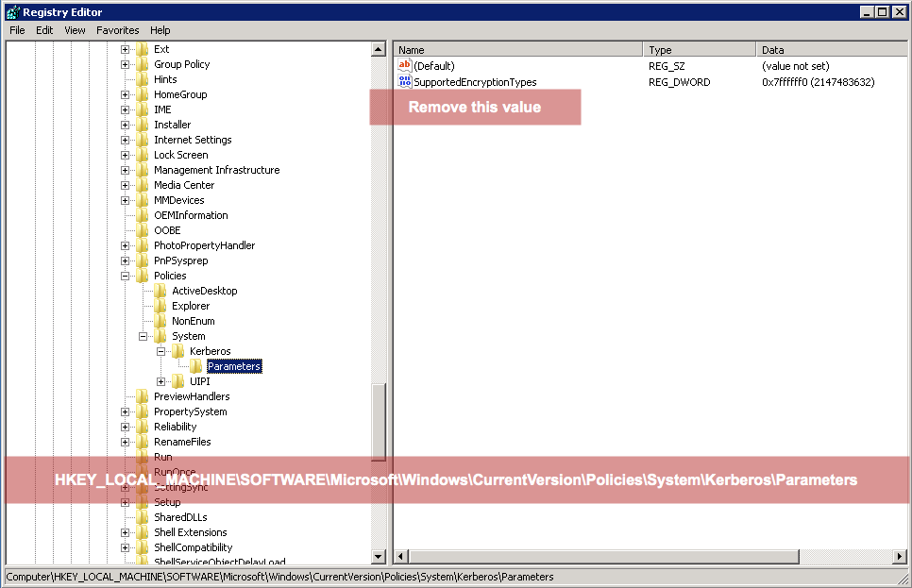Open the File menu

(17, 30)
